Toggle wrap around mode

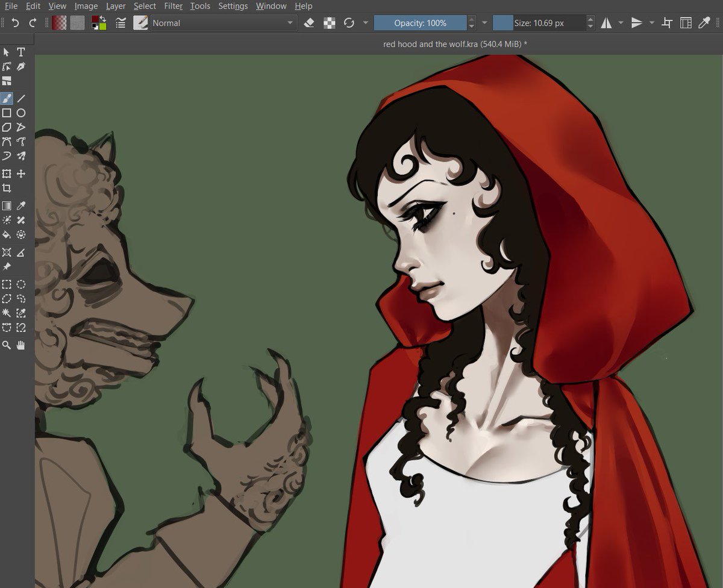pos(667,23)
